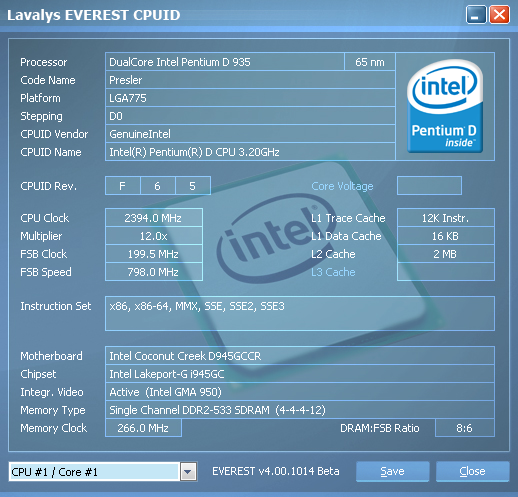Click the processor name field Pentium D 935
This screenshot has width=518, height=497.
(x=225, y=62)
